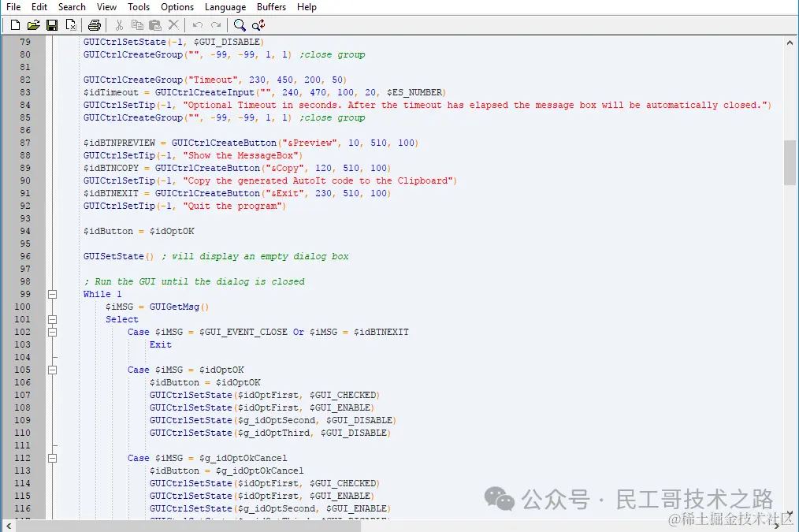
Task: Open the Options menu
Action: pos(177,7)
